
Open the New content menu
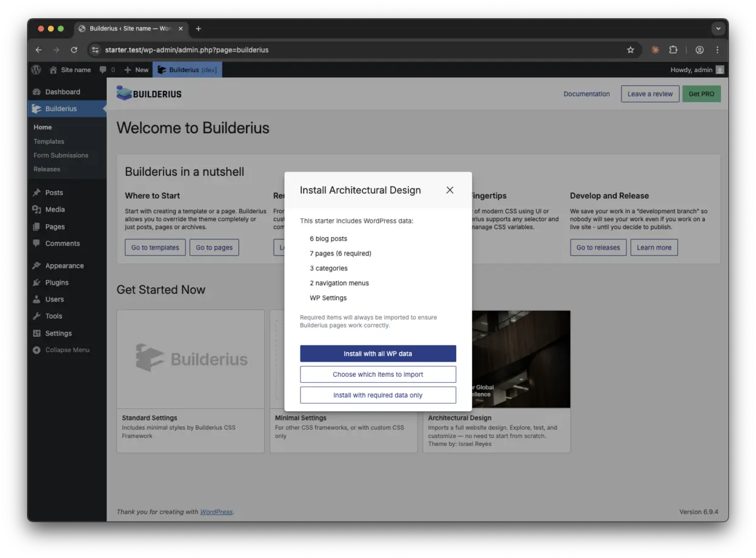click(x=136, y=70)
